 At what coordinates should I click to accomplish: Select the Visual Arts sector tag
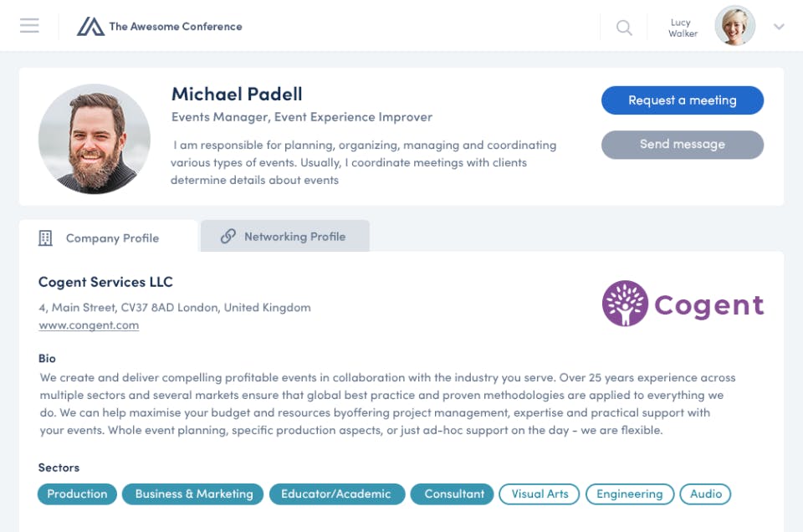[540, 494]
